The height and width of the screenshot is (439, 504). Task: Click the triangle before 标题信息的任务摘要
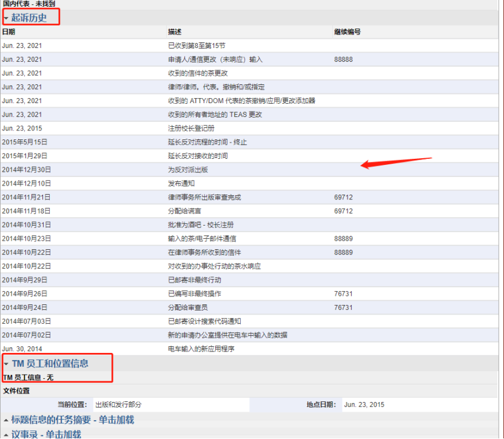5,419
